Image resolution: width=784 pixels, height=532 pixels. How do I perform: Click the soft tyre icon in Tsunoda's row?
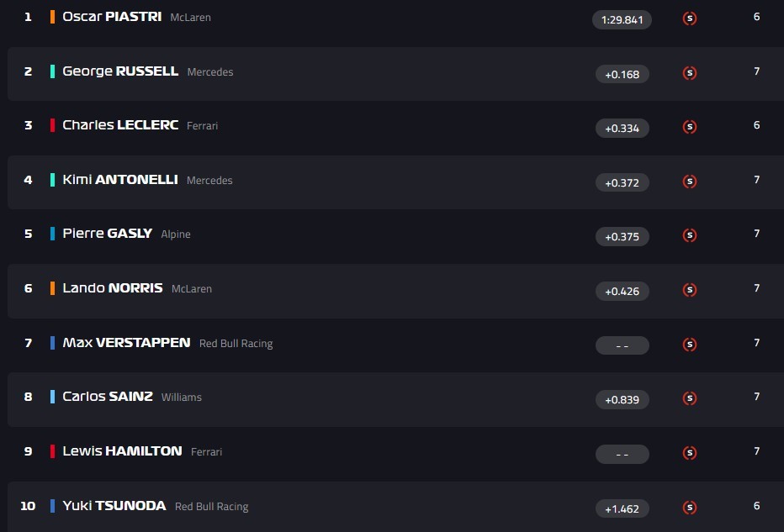(690, 507)
